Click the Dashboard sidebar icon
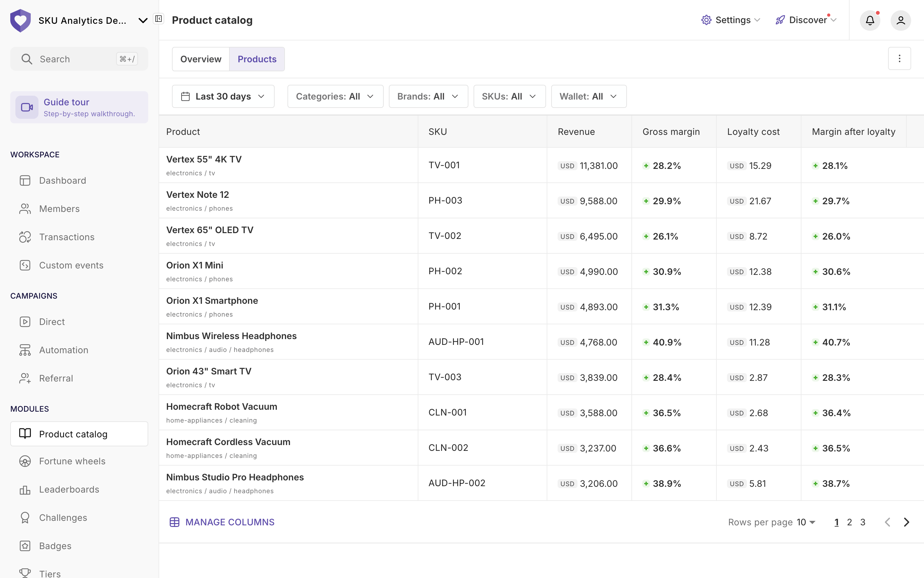This screenshot has height=578, width=924. (x=25, y=180)
